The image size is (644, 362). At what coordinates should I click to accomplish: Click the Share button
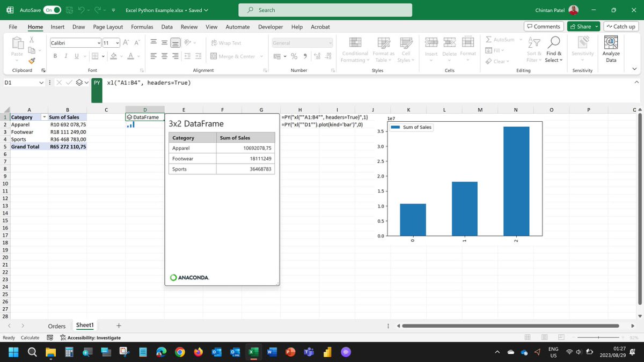click(x=584, y=26)
